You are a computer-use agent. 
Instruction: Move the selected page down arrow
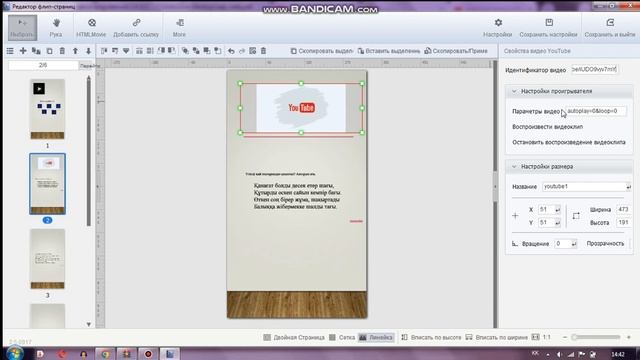pos(89,51)
